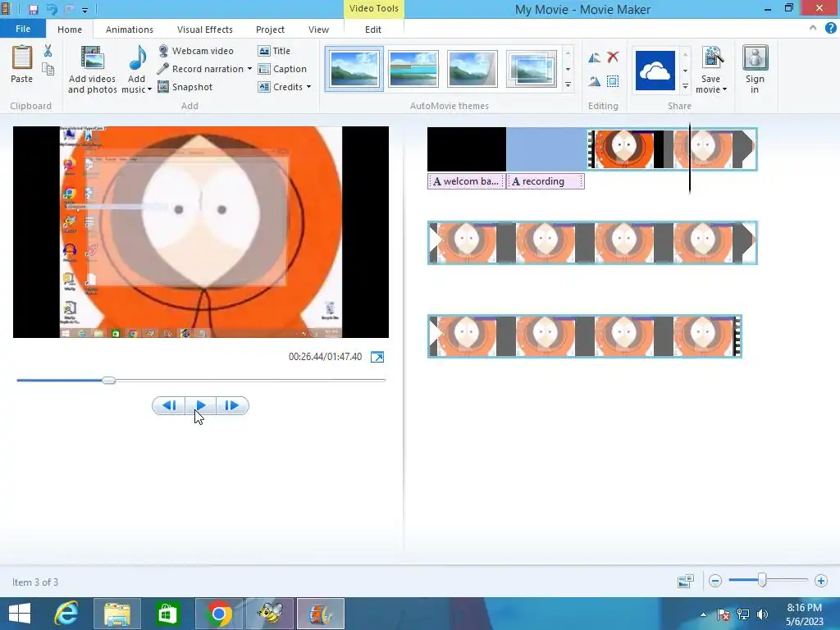Click the Save movie icon

click(712, 58)
